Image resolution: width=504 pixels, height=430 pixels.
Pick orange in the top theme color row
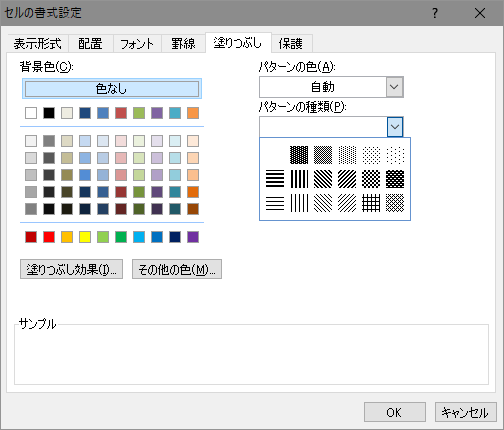coord(193,113)
